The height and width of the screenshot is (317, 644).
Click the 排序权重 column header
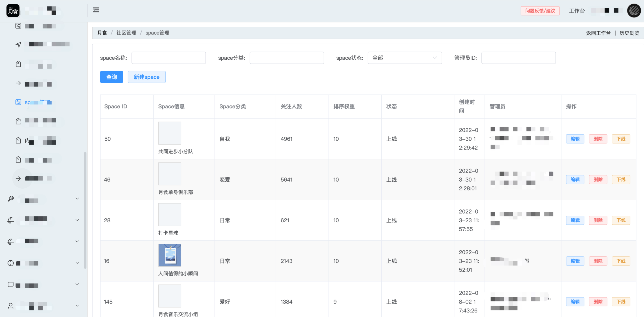click(344, 107)
